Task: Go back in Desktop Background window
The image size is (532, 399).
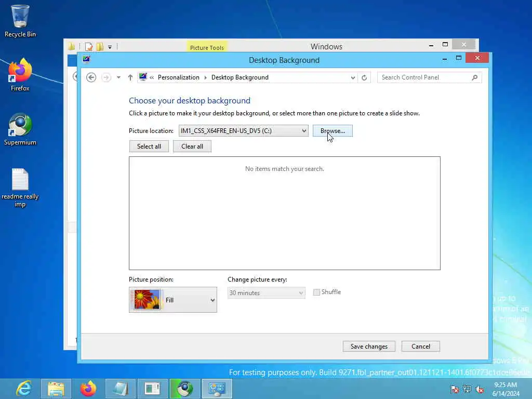Action: click(x=91, y=77)
